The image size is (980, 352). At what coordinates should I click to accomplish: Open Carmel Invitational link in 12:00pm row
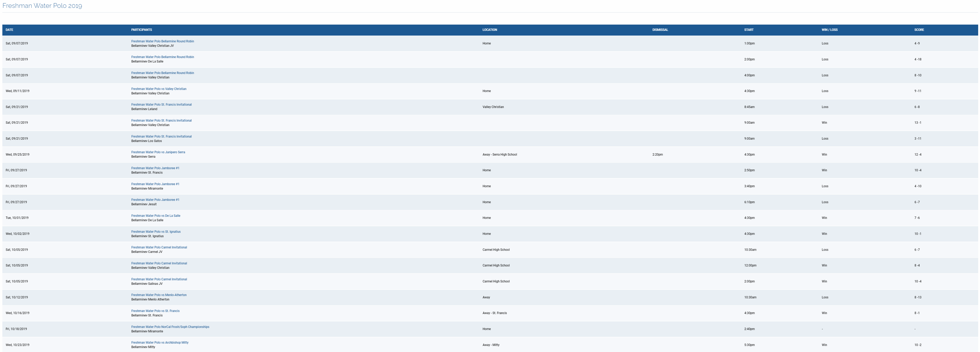[x=159, y=263]
